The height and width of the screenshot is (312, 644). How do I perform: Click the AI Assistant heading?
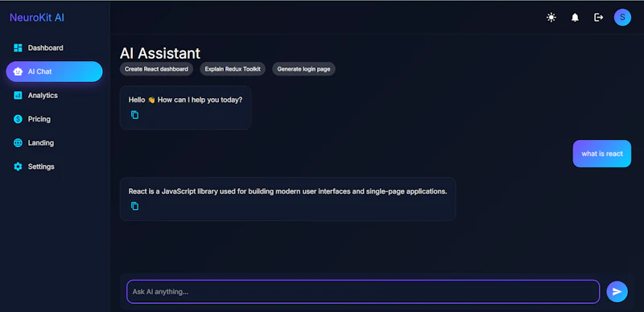tap(160, 53)
